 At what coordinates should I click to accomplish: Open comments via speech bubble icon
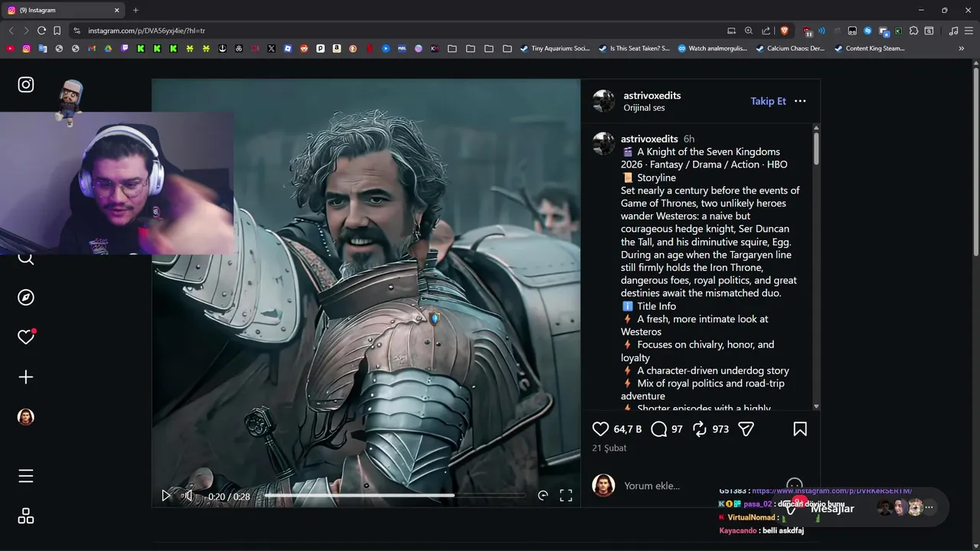coord(658,429)
